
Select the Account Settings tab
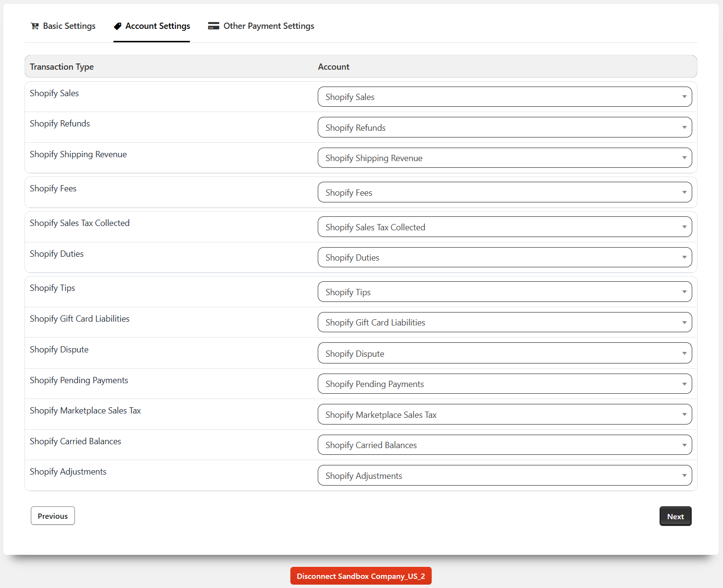(x=151, y=26)
